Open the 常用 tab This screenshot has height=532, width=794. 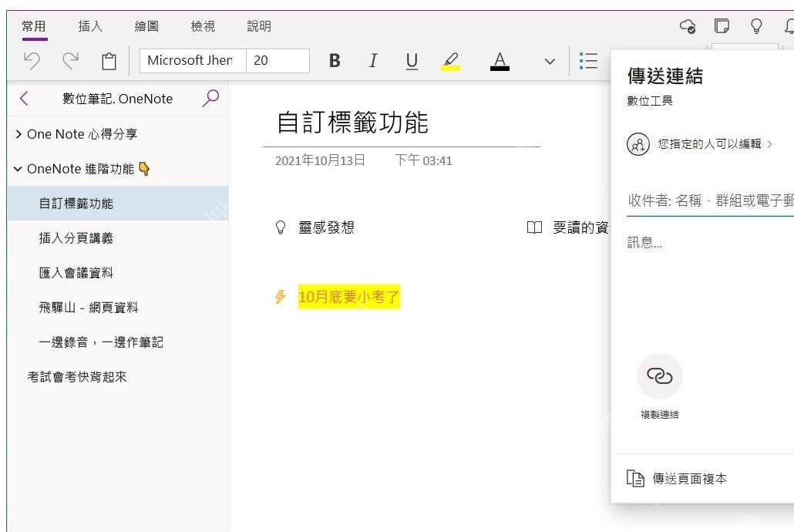click(34, 26)
